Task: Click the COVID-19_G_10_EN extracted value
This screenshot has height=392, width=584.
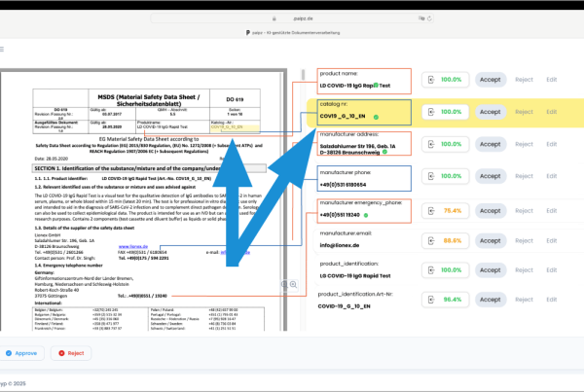Action: [x=344, y=306]
